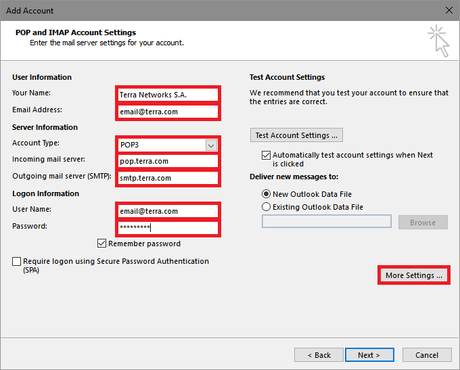Expand the Account Type dropdown arrow

[x=211, y=145]
